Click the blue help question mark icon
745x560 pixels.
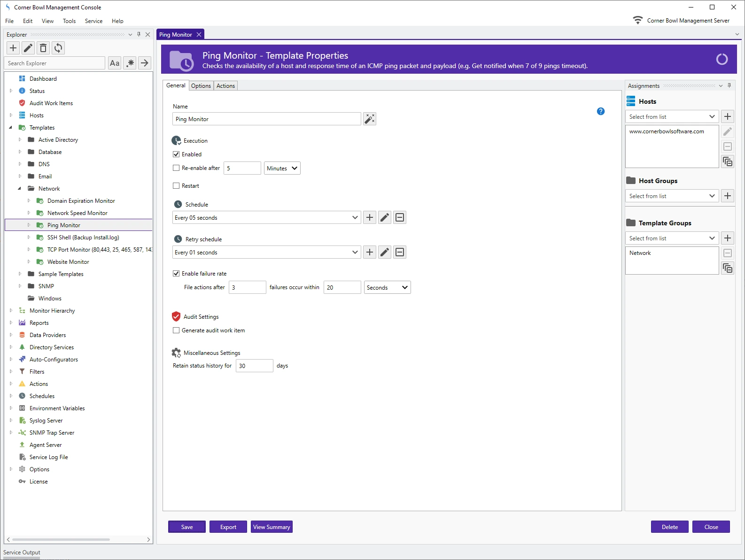pos(600,111)
